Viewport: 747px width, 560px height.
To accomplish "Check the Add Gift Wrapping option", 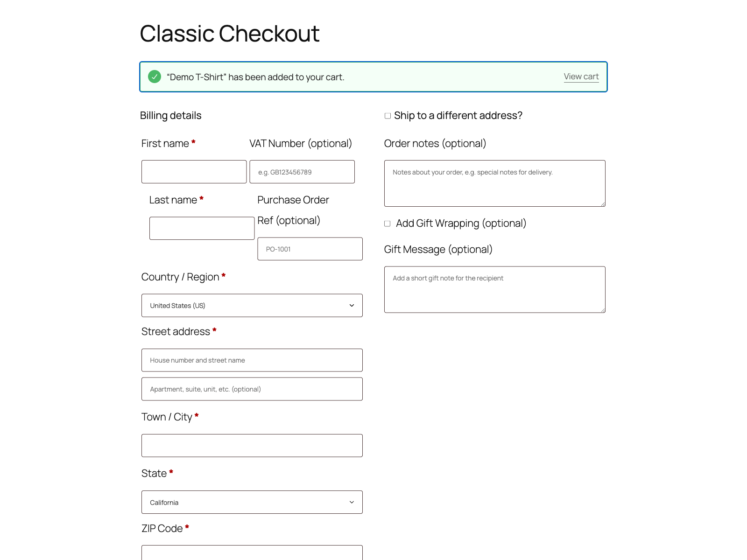I will click(387, 224).
